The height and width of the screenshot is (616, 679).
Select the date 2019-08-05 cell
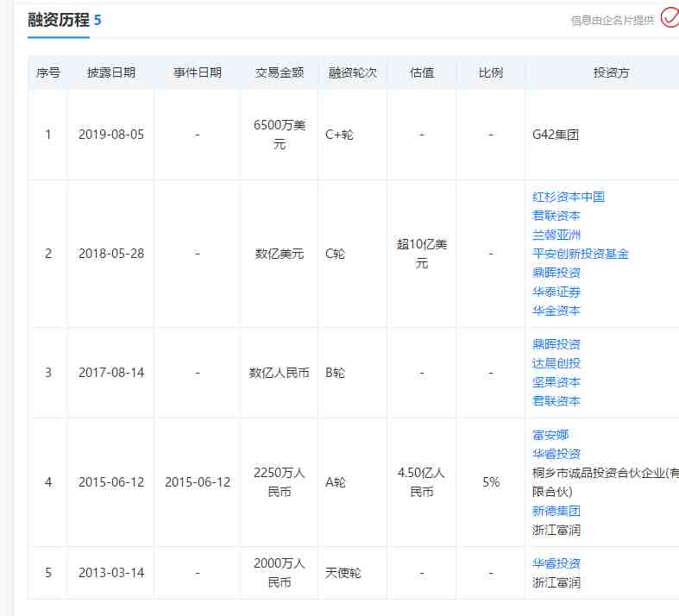111,135
